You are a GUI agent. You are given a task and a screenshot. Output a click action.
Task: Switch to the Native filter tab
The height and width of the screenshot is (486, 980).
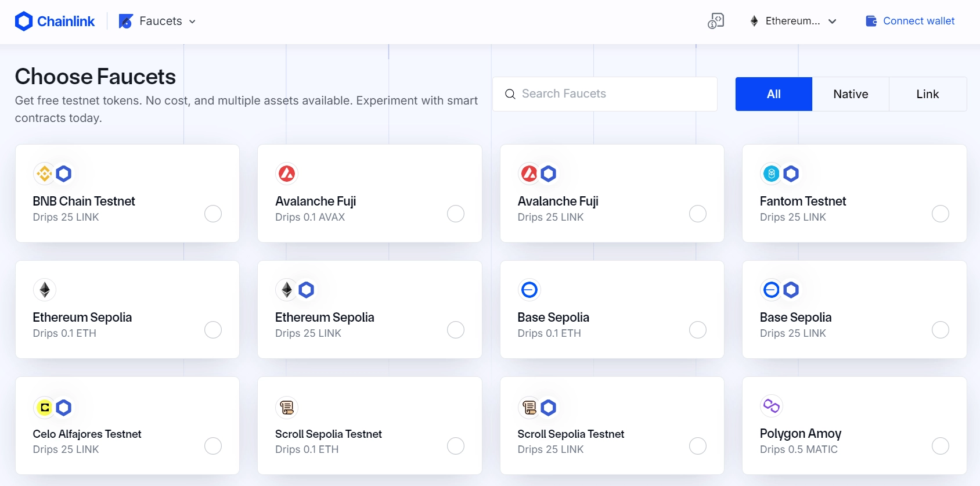pos(850,93)
